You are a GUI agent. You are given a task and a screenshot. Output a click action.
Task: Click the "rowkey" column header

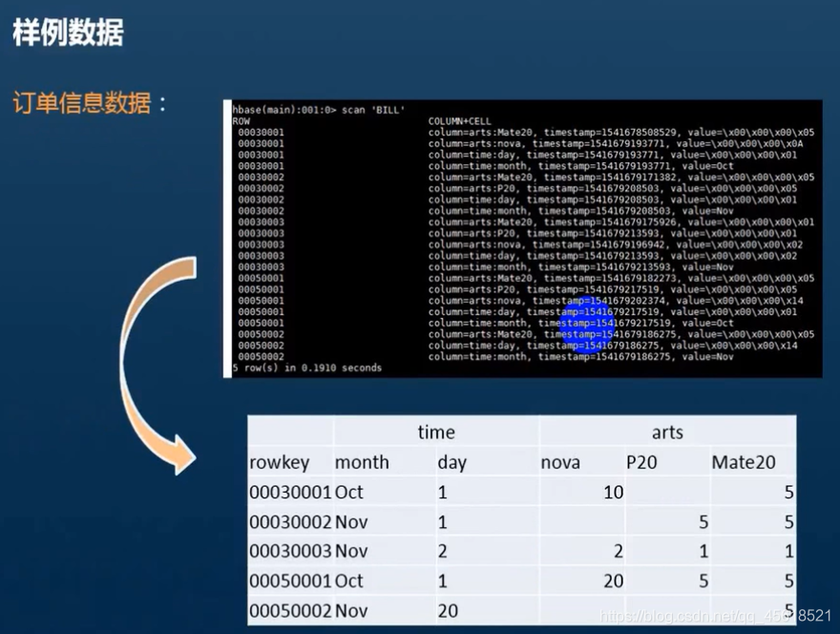pos(279,462)
